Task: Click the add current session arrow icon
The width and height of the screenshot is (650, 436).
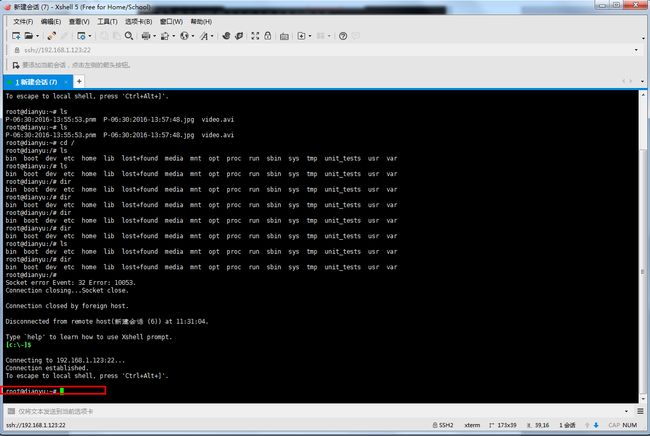Action: (16, 65)
